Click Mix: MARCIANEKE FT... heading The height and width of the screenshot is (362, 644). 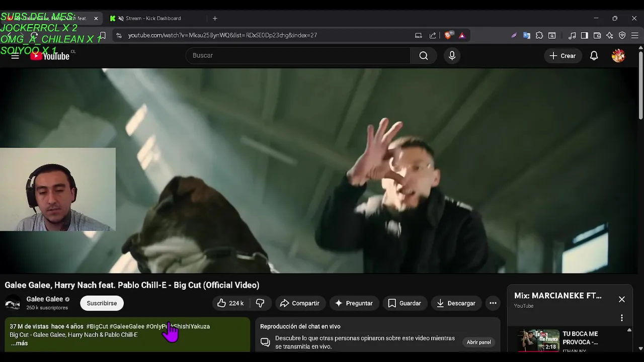(x=558, y=296)
